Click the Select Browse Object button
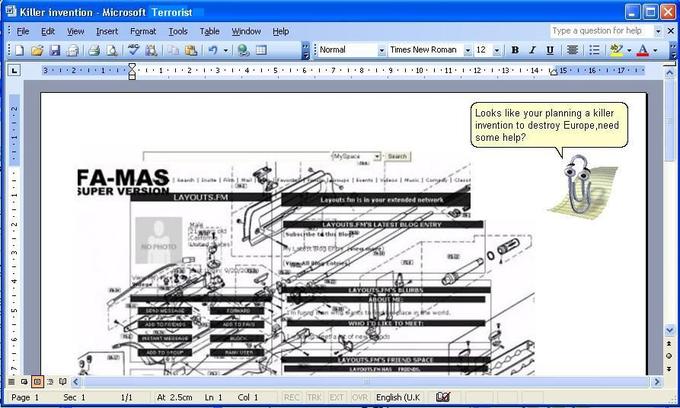This screenshot has height=408, width=680. pos(669,356)
